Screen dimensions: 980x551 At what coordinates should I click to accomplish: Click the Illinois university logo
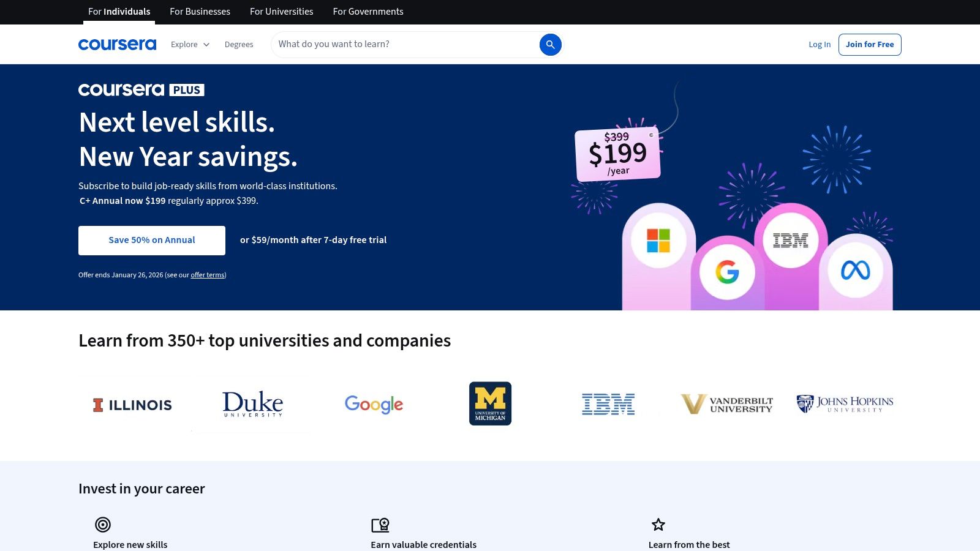(132, 404)
